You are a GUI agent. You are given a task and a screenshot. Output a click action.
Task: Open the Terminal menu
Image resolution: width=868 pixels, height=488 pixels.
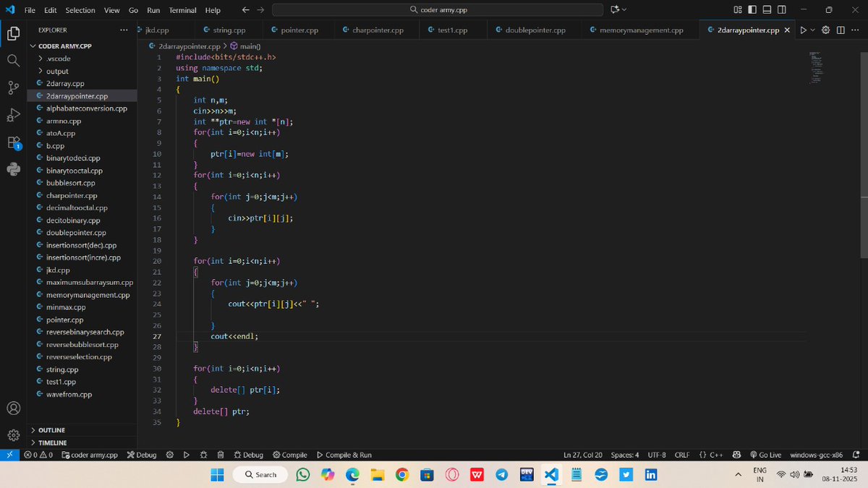coord(182,10)
